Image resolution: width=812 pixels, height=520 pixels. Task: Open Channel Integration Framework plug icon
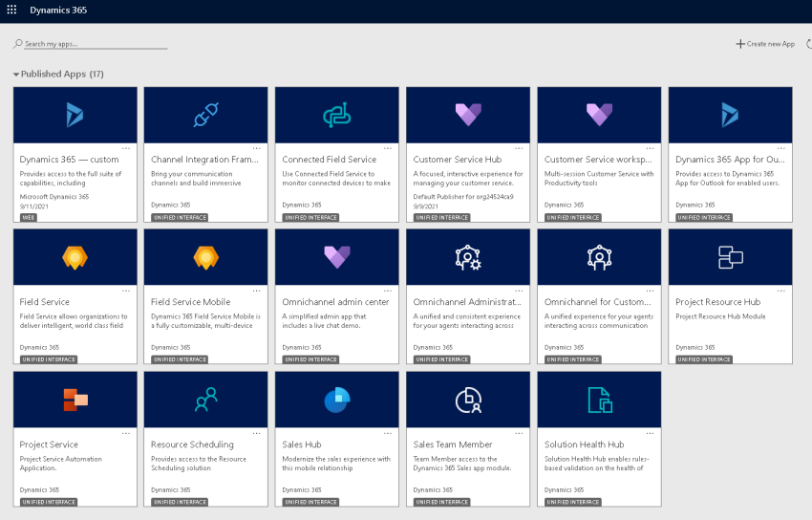coord(206,115)
